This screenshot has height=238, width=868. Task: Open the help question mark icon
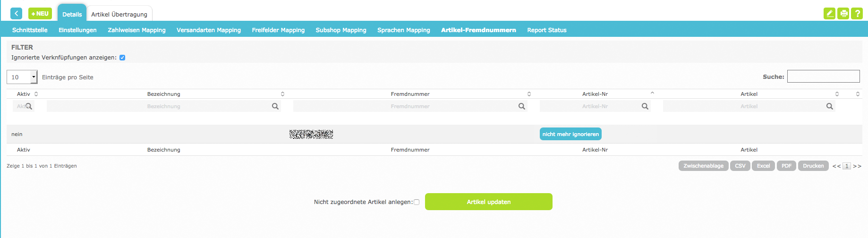(x=857, y=14)
